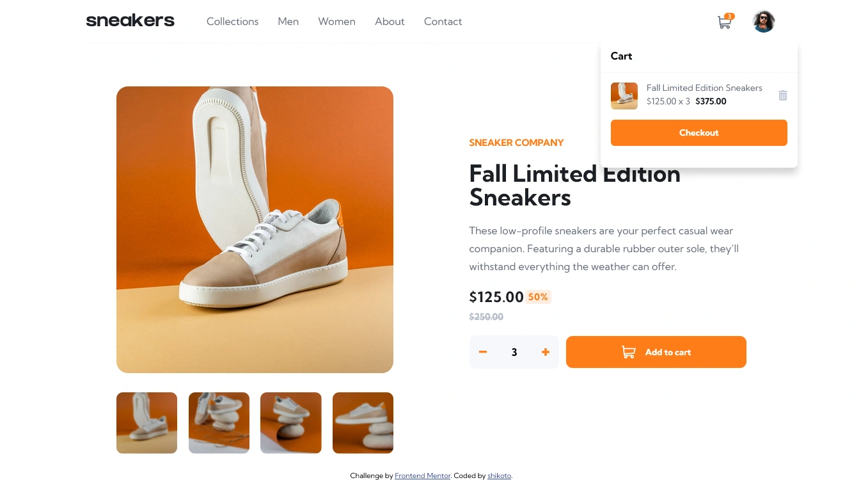Open the large main product image
This screenshot has height=480, width=868.
click(255, 229)
